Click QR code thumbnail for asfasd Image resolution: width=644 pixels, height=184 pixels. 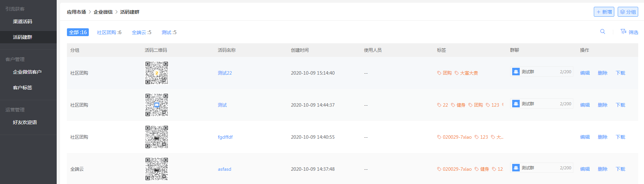pos(157,169)
